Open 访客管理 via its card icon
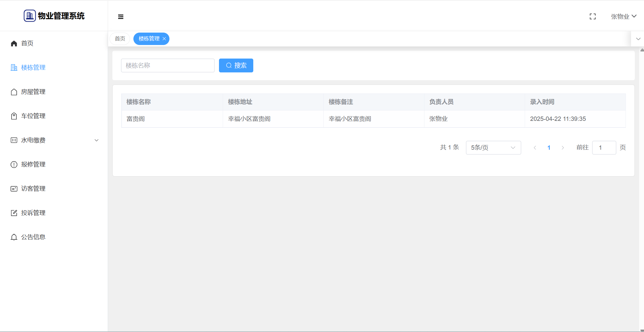644x332 pixels. [x=14, y=189]
